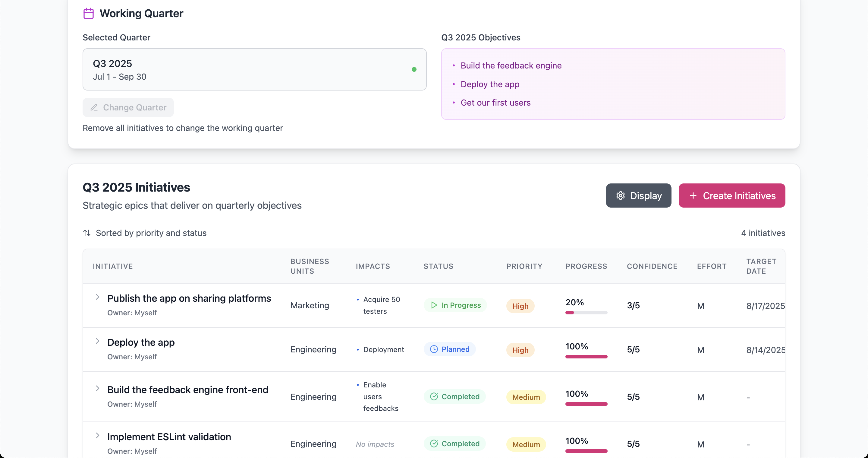Click the 4 initiatives count
The height and width of the screenshot is (458, 868).
[x=763, y=233]
